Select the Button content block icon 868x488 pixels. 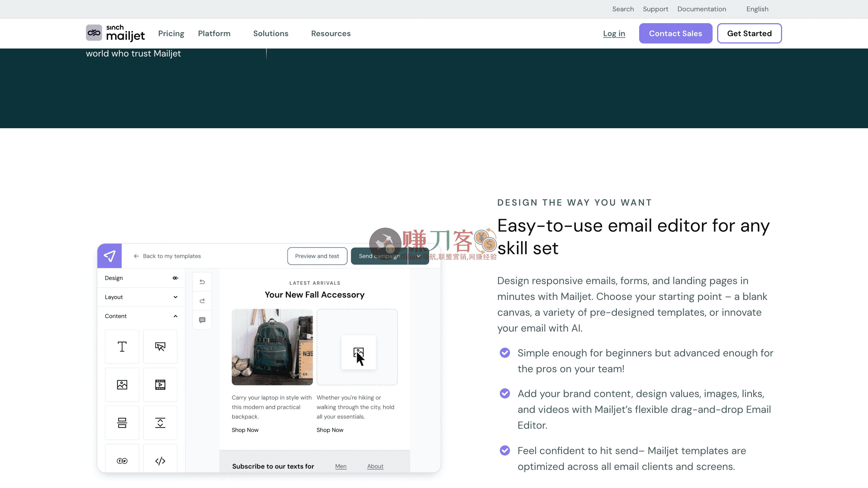(160, 347)
